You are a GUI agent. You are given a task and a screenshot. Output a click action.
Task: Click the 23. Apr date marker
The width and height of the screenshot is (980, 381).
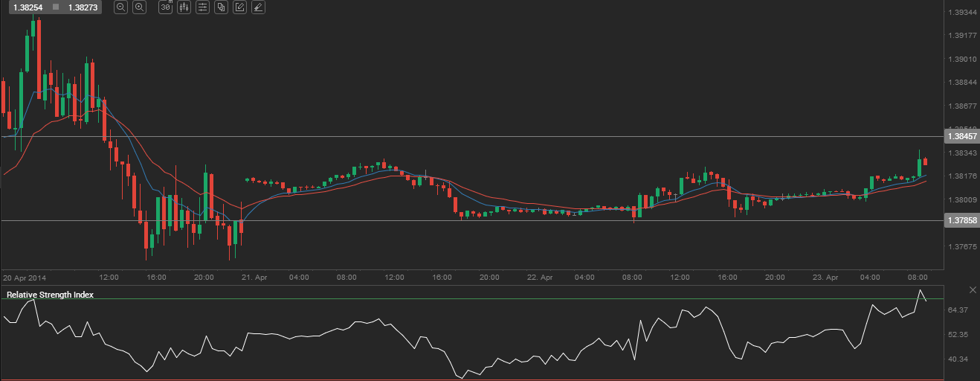pos(826,277)
